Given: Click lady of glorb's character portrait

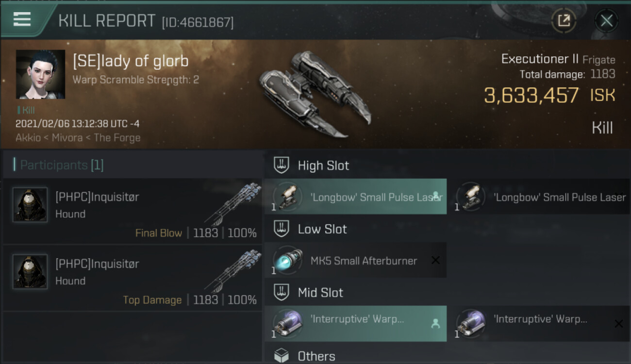Looking at the screenshot, I should pyautogui.click(x=40, y=74).
